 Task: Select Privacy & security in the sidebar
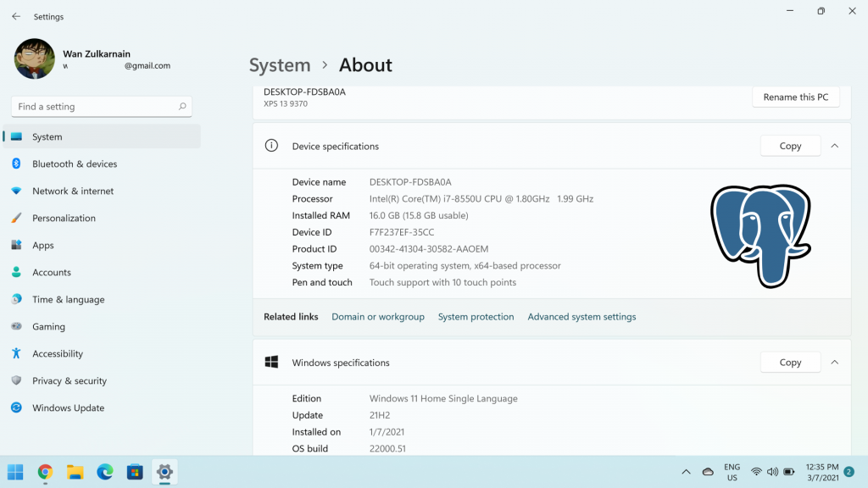tap(70, 380)
